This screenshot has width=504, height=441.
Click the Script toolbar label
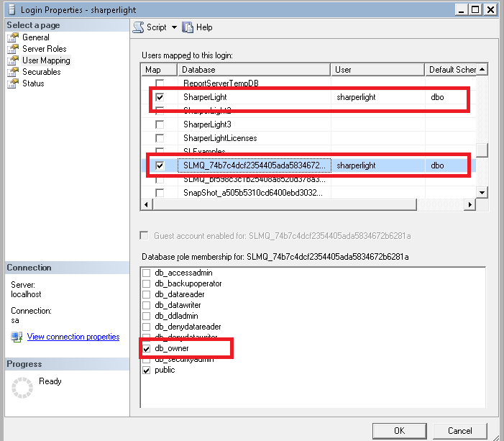(x=157, y=27)
